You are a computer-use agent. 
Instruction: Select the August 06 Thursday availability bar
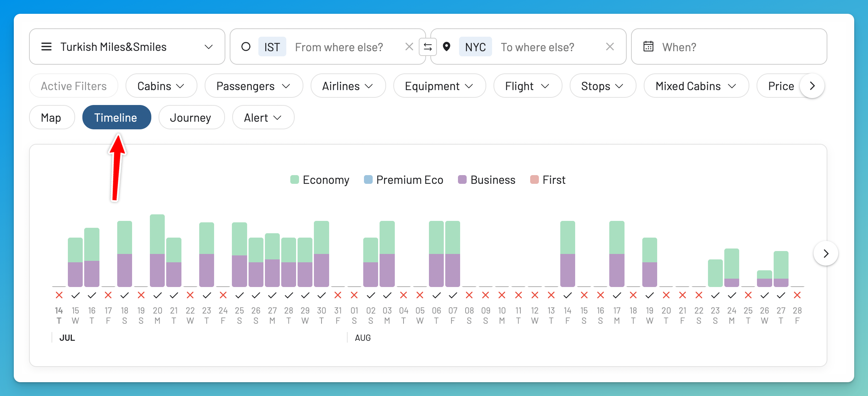click(x=436, y=254)
